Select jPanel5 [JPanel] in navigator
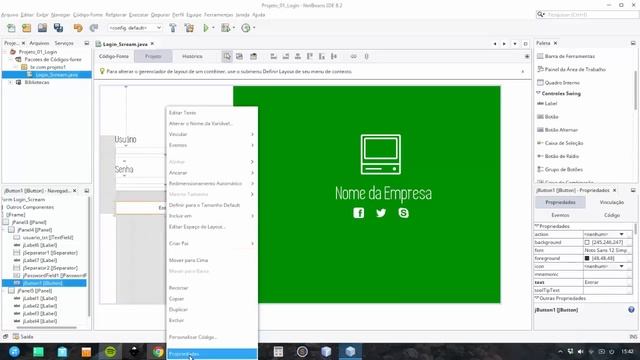640x360 pixels. coord(35,291)
